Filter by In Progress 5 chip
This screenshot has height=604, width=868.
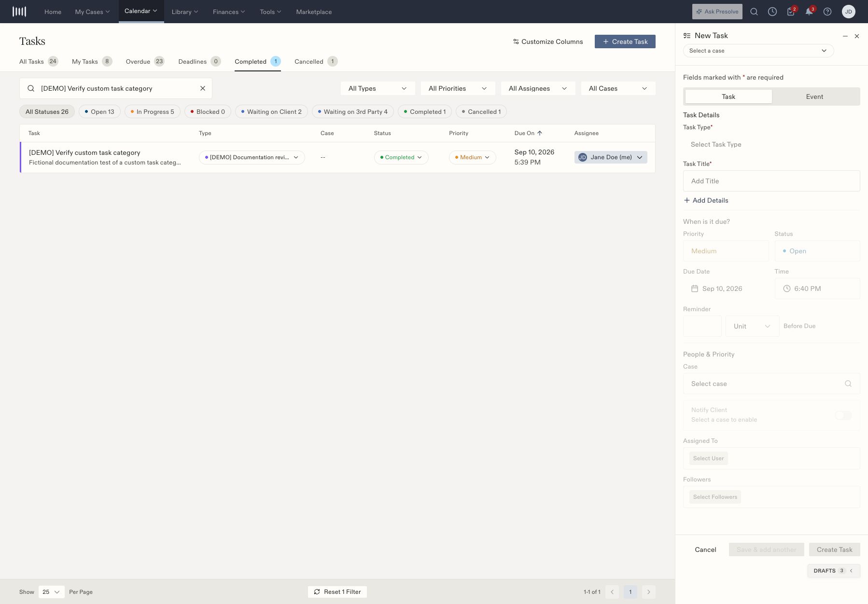(x=153, y=112)
